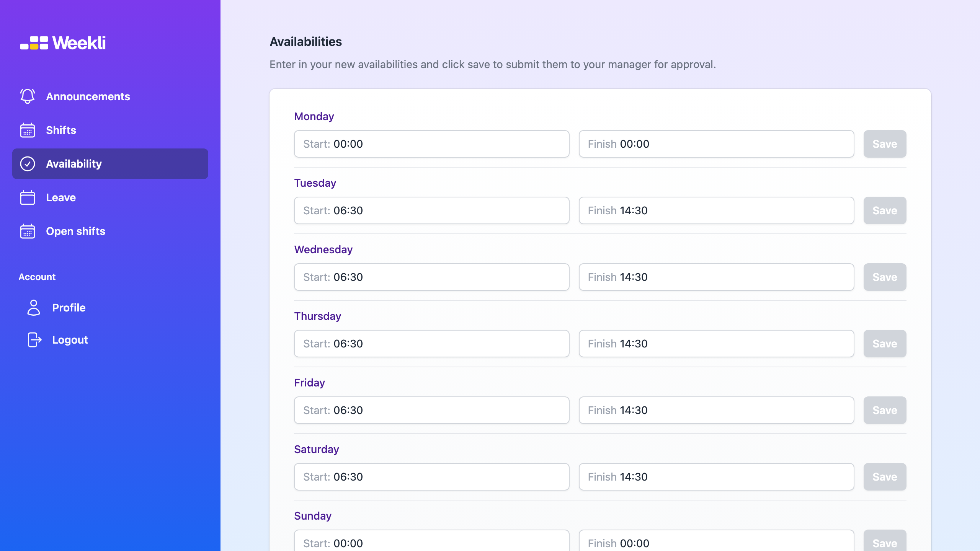Open the Leave page
The image size is (980, 551).
(110, 197)
